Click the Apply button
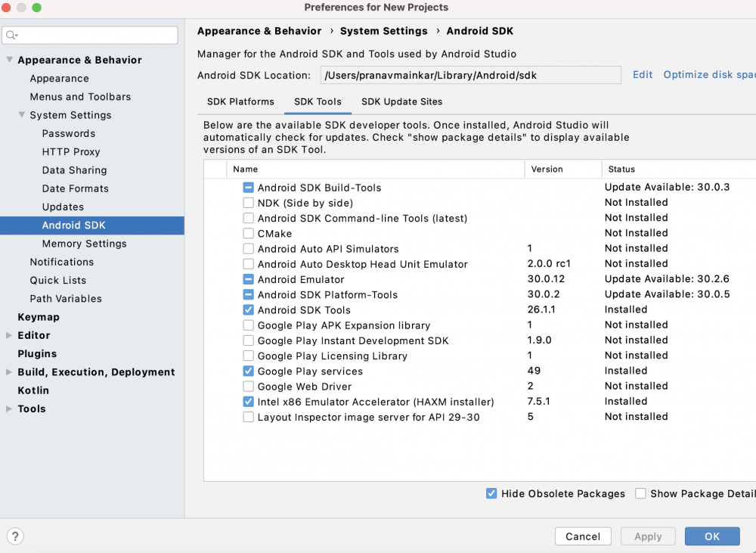 (x=648, y=536)
